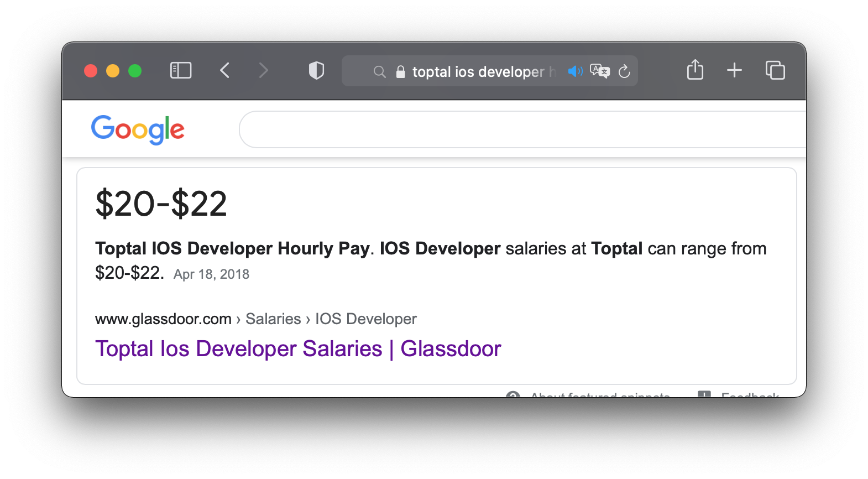Click the address bar text "toptal ios developer"
This screenshot has height=479, width=868.
478,72
